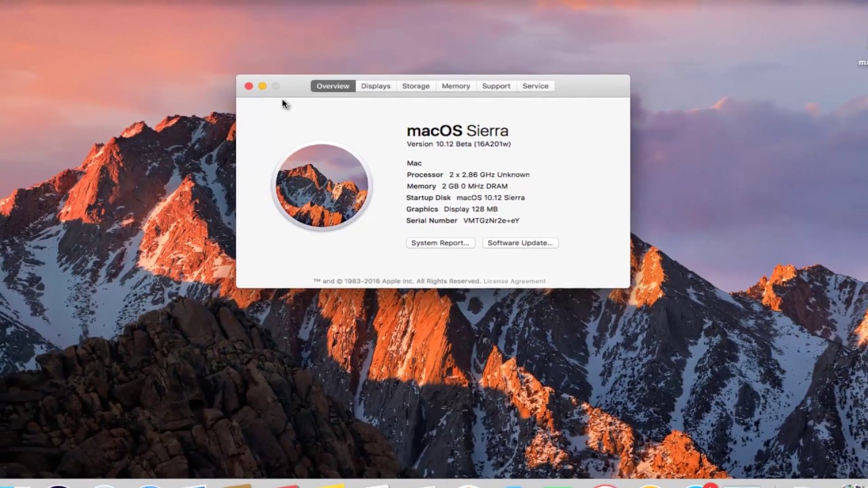This screenshot has width=868, height=488.
Task: Go to the Memory tab
Action: click(456, 86)
